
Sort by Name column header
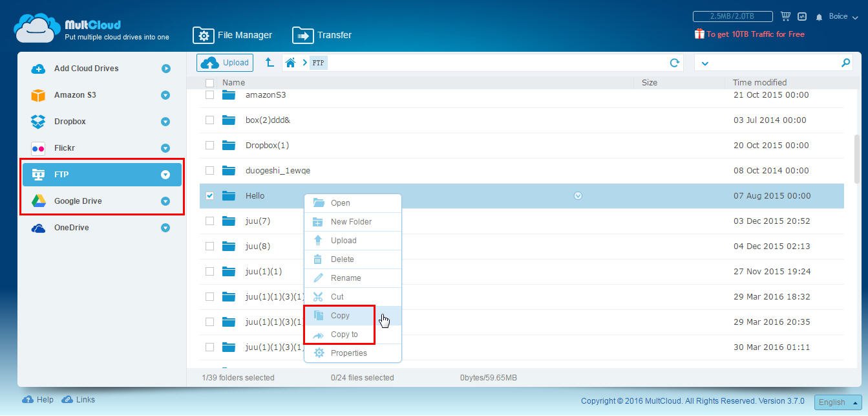(233, 82)
